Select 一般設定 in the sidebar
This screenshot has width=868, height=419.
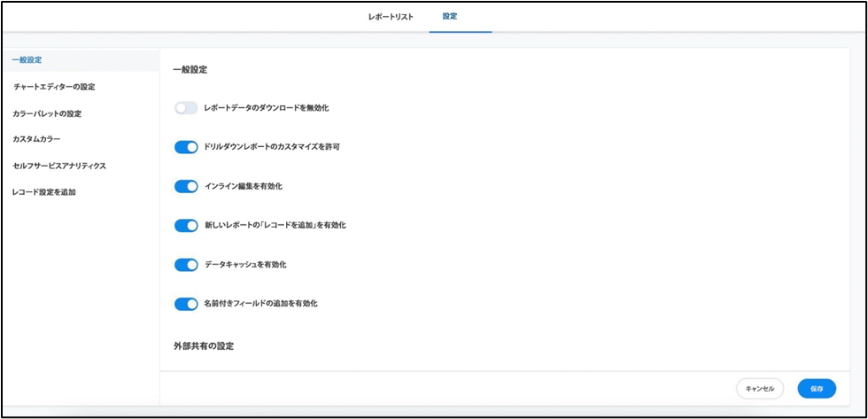click(81, 59)
